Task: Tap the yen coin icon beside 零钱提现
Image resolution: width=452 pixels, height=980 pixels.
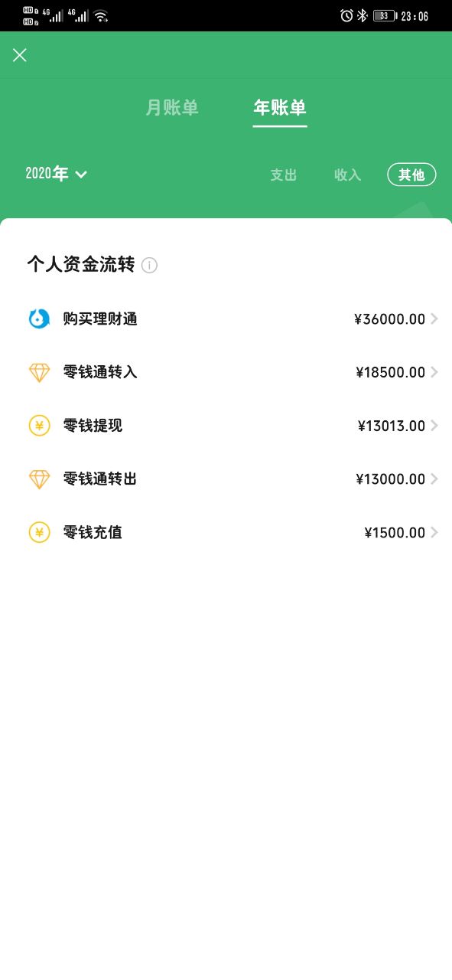Action: pos(39,426)
